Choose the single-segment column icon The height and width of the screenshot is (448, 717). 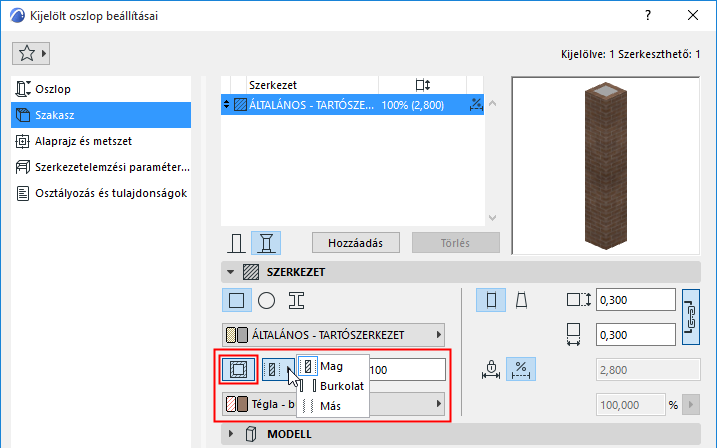click(236, 243)
